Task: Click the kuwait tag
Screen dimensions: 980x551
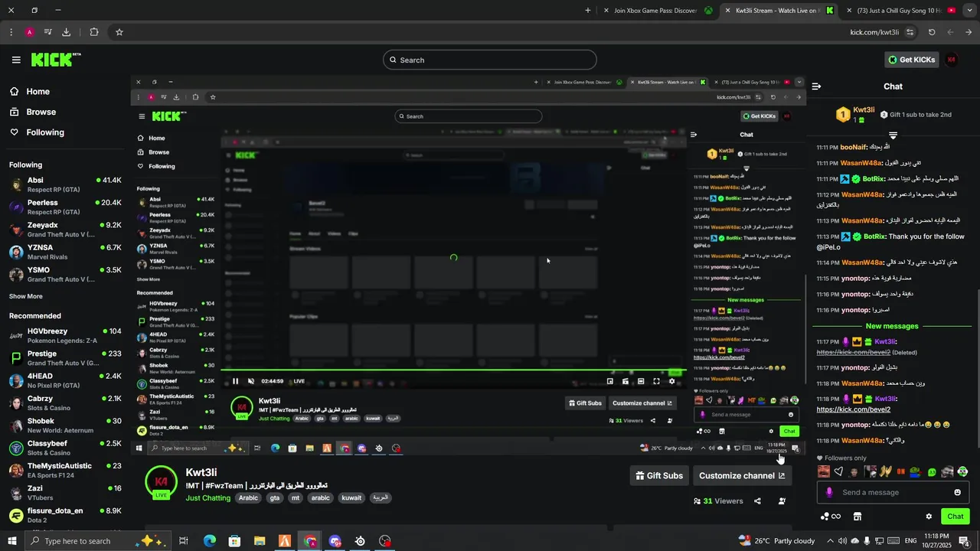Action: coord(351,498)
